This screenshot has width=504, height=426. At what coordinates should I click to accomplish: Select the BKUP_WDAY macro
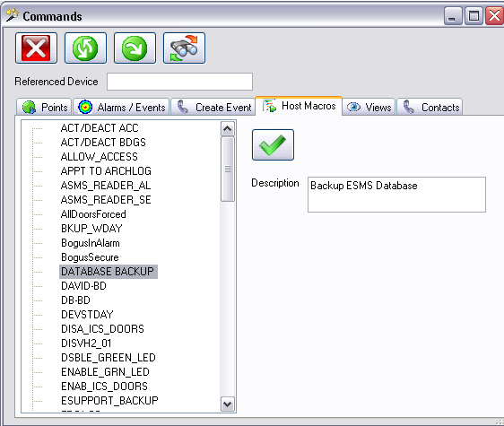click(91, 229)
